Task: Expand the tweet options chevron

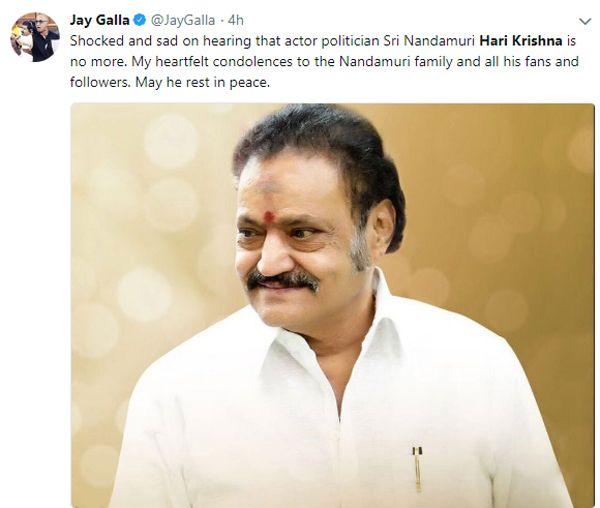Action: point(585,21)
